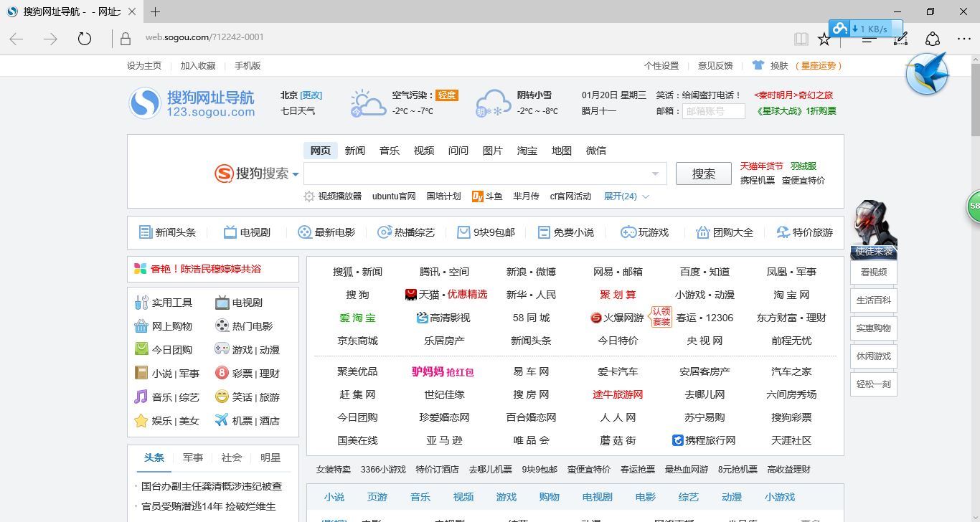The image size is (980, 522).
Task: Select the 新闻 search tab
Action: click(x=355, y=151)
